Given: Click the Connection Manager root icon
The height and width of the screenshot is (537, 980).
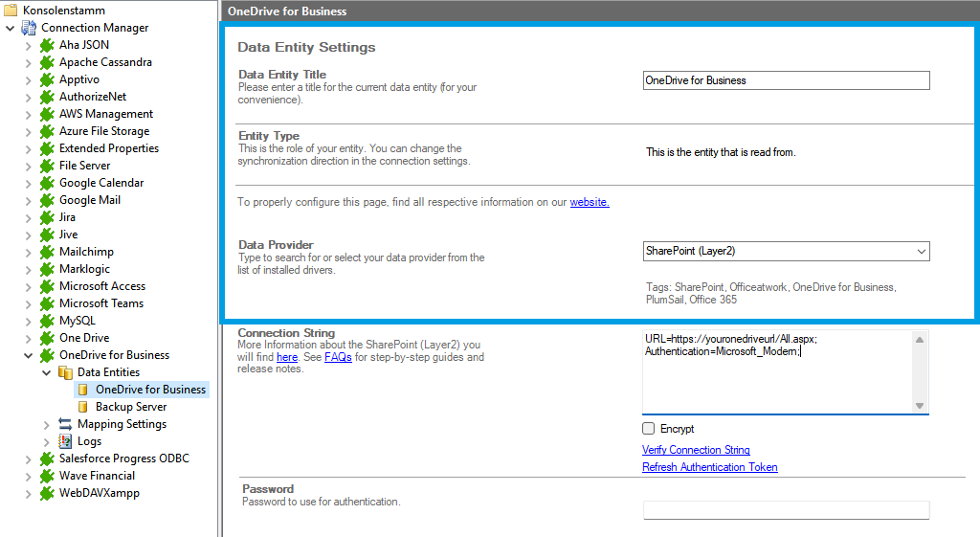Looking at the screenshot, I should pyautogui.click(x=29, y=28).
